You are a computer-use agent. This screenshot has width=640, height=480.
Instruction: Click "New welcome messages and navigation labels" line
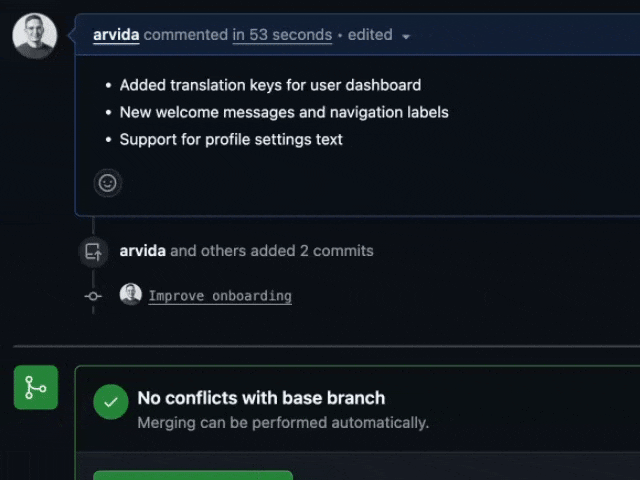(284, 112)
